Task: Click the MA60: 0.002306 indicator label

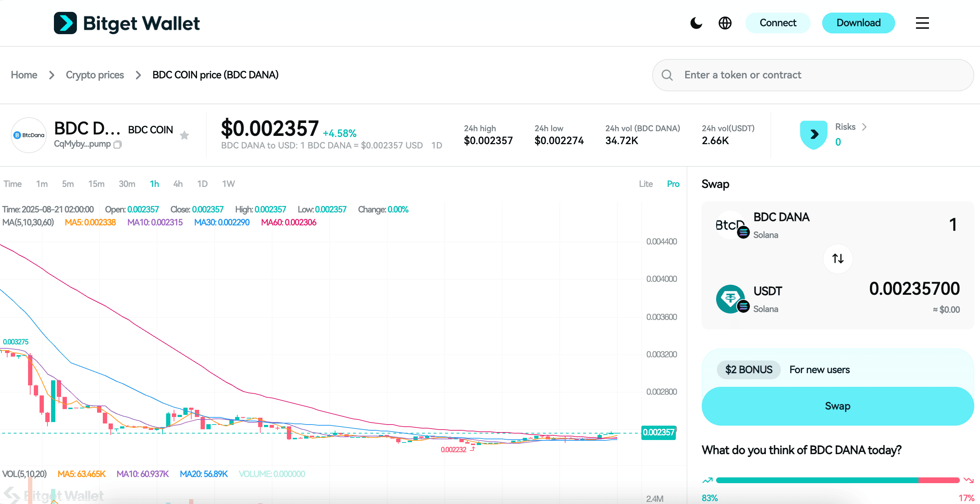Action: [x=289, y=222]
